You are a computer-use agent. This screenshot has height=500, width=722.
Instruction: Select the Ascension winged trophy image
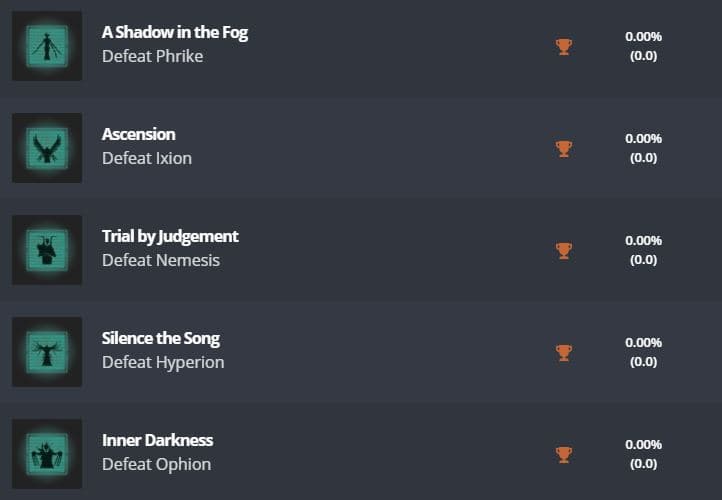pos(47,148)
